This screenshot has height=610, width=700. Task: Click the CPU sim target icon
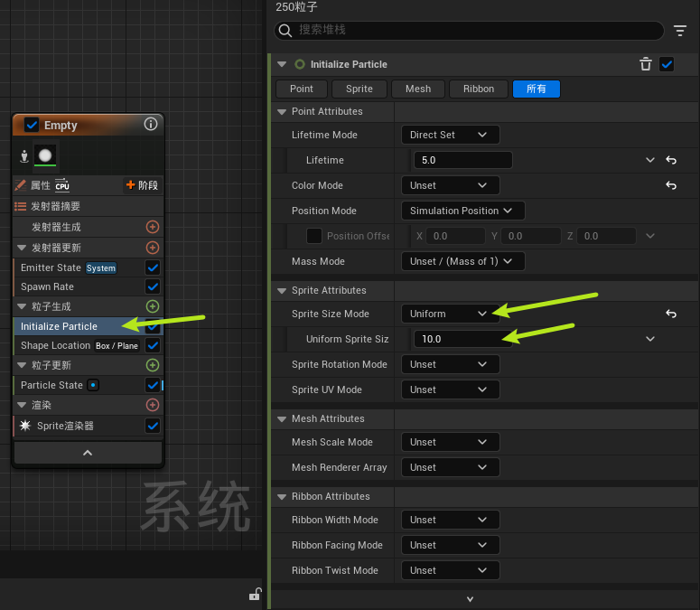coord(62,185)
